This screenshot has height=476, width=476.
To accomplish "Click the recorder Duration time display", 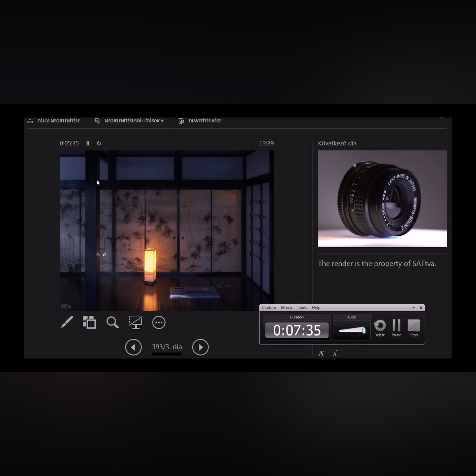I will 297,330.
